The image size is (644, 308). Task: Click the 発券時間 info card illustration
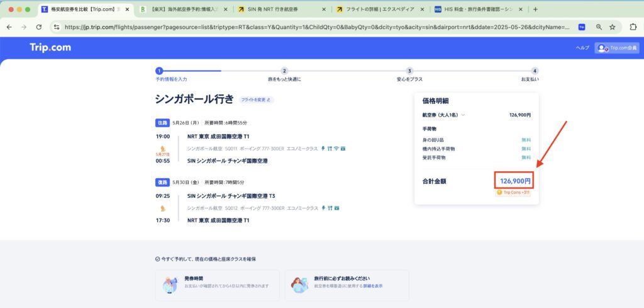tap(170, 284)
